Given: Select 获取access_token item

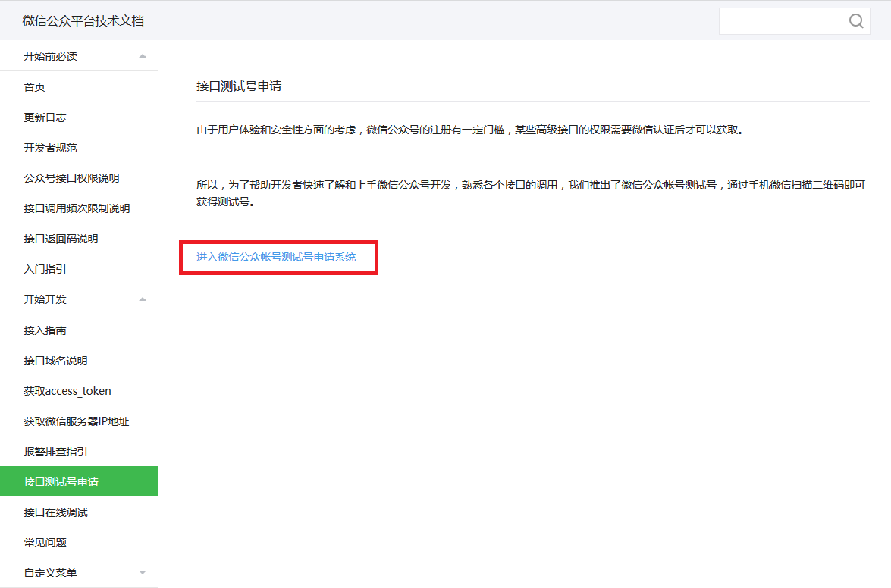Looking at the screenshot, I should 79,391.
